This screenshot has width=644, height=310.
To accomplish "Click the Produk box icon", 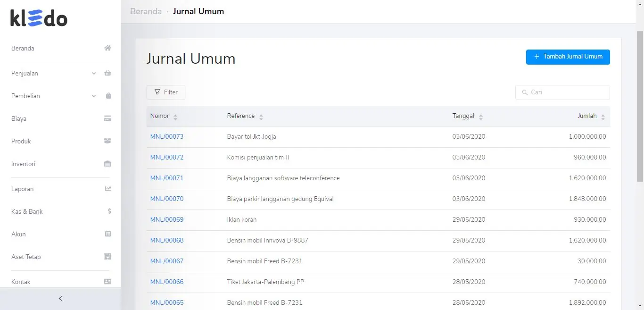I will point(107,141).
